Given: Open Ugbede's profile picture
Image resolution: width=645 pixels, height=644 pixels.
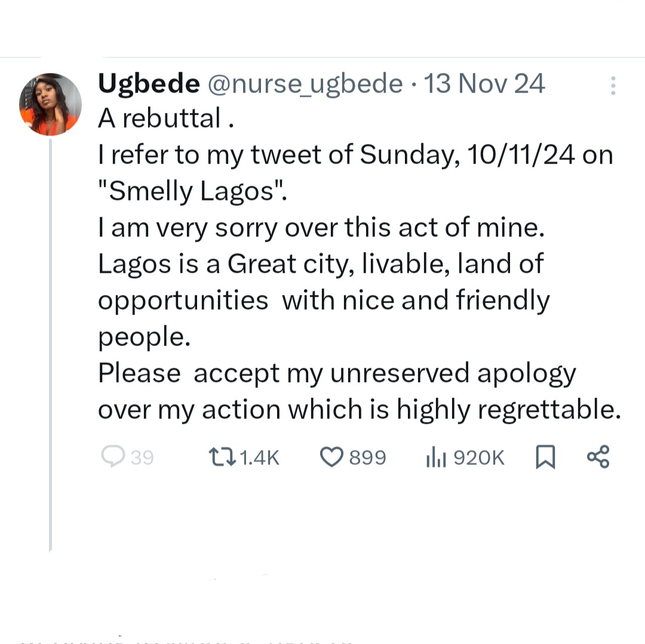Looking at the screenshot, I should point(50,104).
